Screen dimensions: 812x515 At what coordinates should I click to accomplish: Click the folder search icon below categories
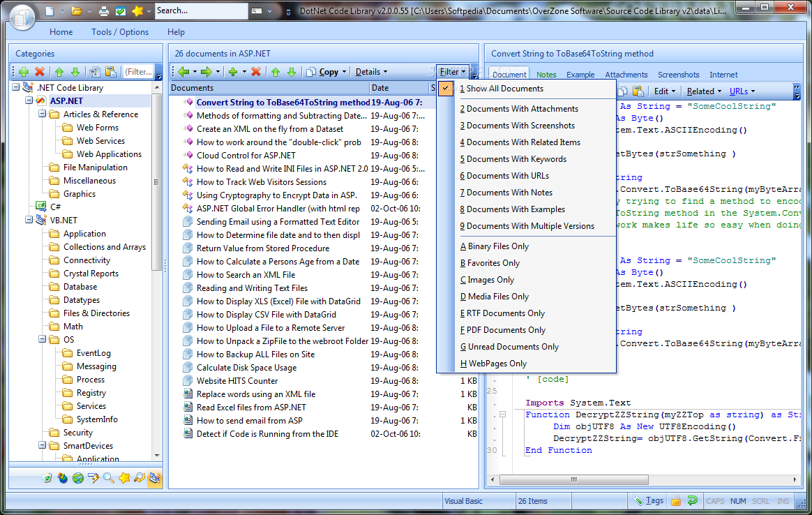click(140, 478)
